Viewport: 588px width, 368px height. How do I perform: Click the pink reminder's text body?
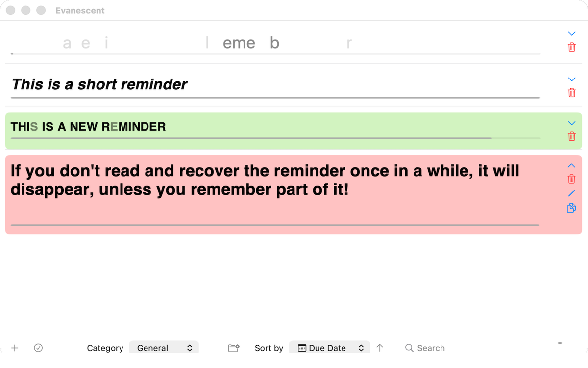click(265, 180)
